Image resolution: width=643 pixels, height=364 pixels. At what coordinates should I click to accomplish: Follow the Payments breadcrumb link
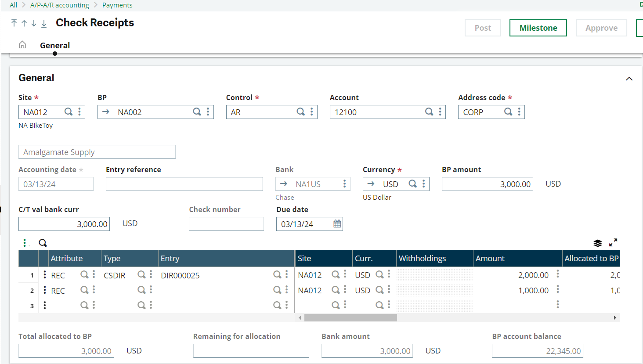117,5
